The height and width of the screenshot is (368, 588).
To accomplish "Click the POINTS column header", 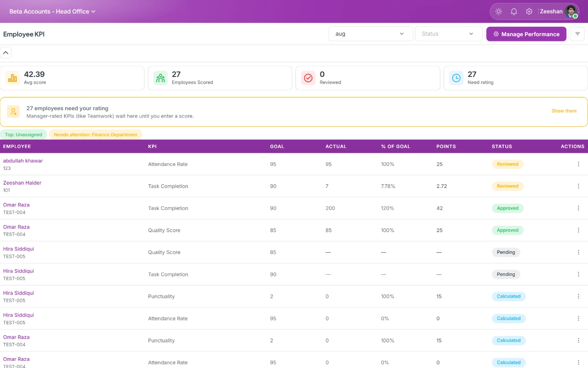I will [446, 146].
